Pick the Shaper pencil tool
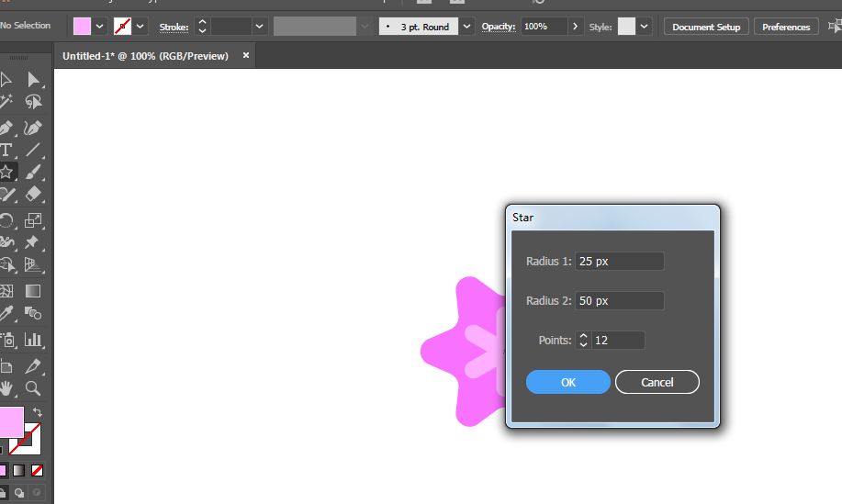842x504 pixels. point(6,194)
